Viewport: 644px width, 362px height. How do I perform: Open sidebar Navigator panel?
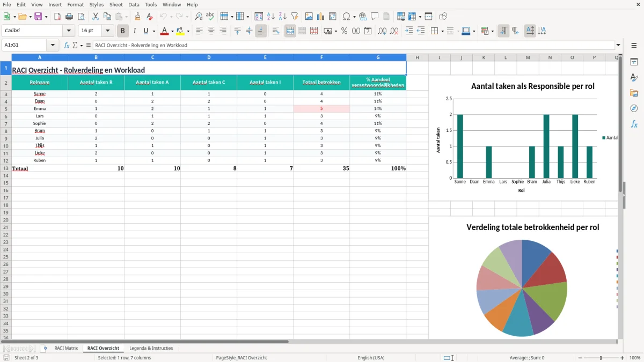pyautogui.click(x=634, y=109)
